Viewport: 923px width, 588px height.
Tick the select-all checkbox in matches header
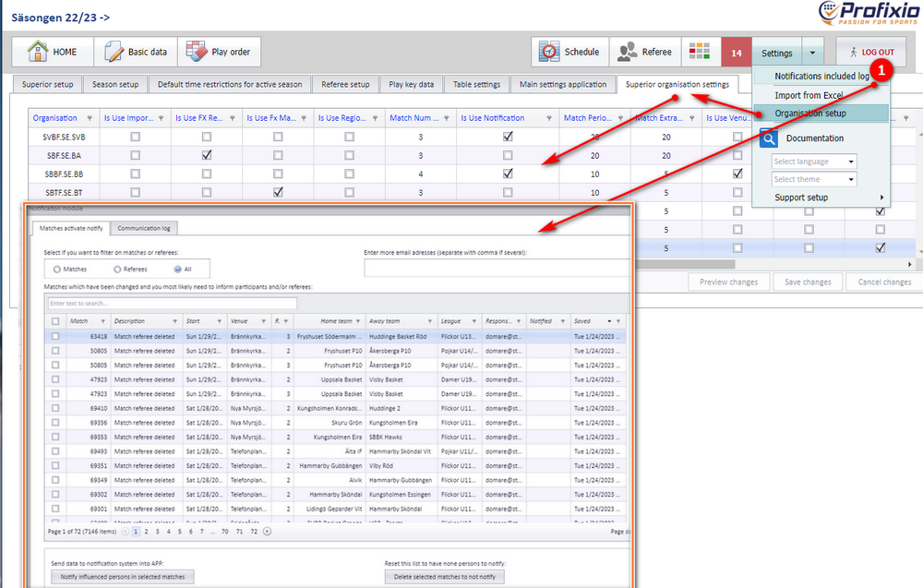(x=55, y=321)
